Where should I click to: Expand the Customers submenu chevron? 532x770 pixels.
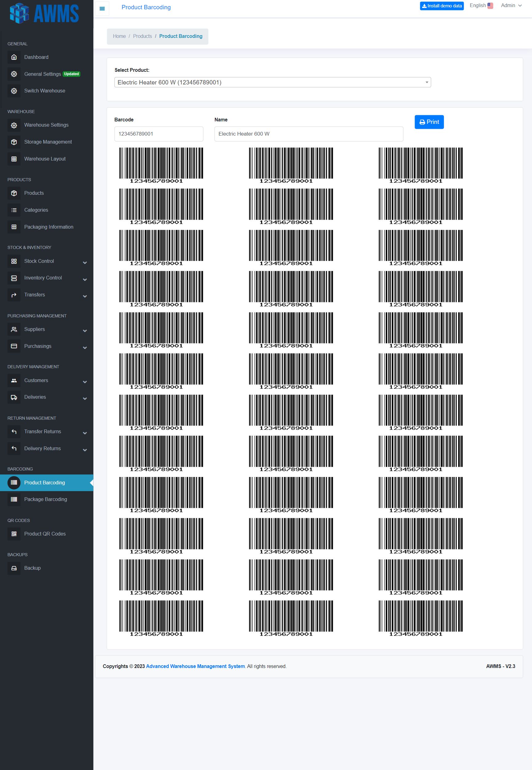[x=85, y=382]
